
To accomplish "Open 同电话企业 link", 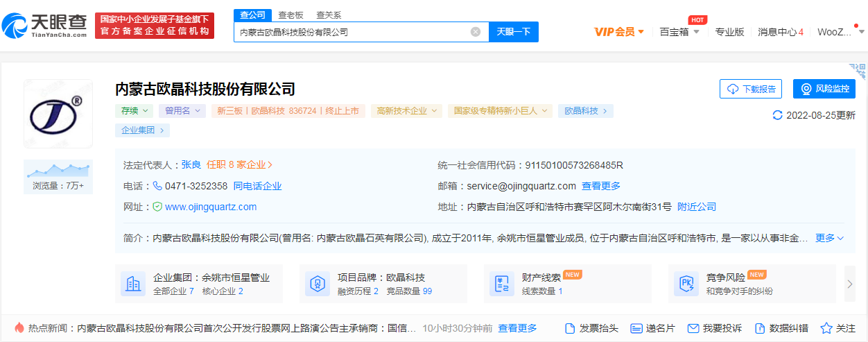I will click(257, 186).
